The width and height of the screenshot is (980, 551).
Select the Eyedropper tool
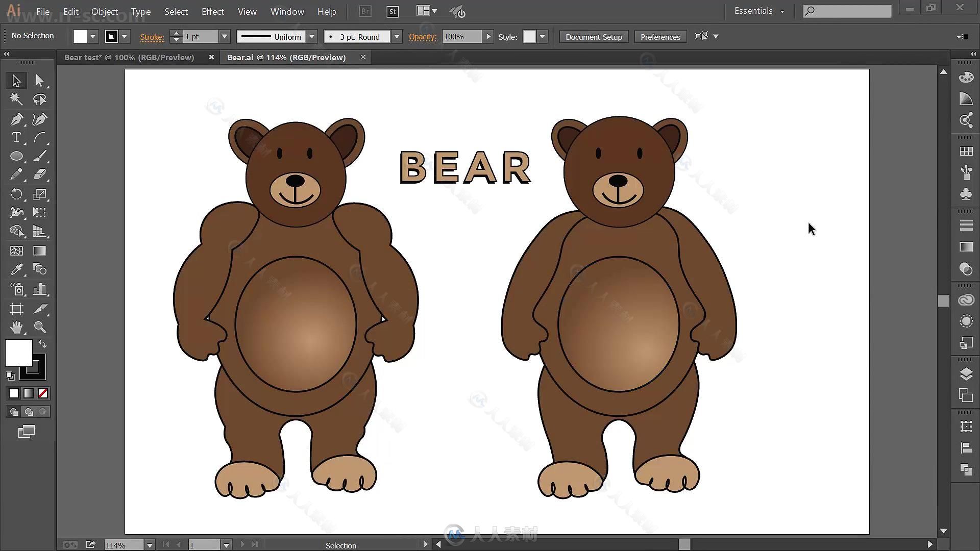[16, 269]
